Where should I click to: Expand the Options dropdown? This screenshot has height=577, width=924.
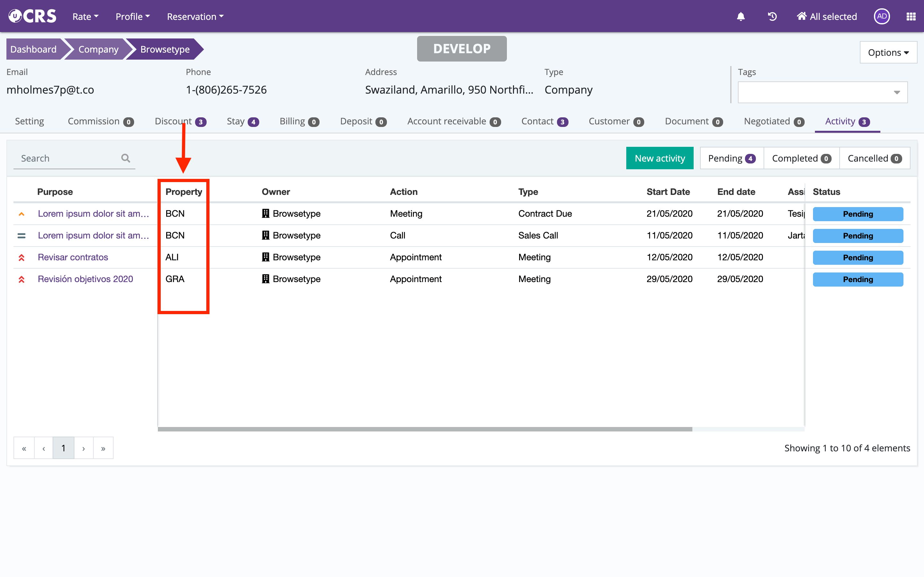coord(888,52)
